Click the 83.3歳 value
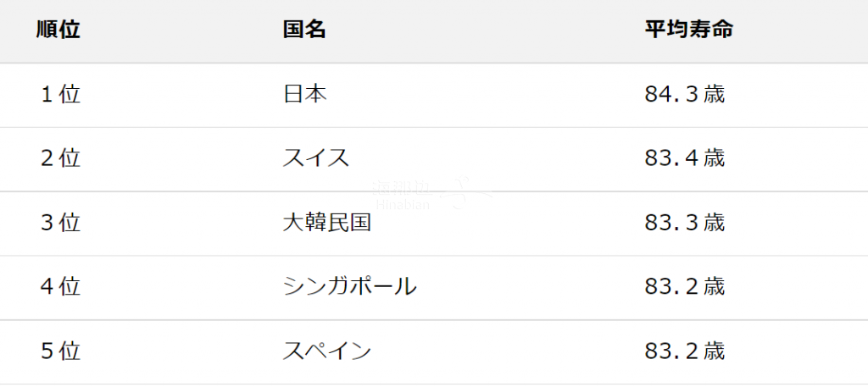This screenshot has width=868, height=387. [685, 223]
